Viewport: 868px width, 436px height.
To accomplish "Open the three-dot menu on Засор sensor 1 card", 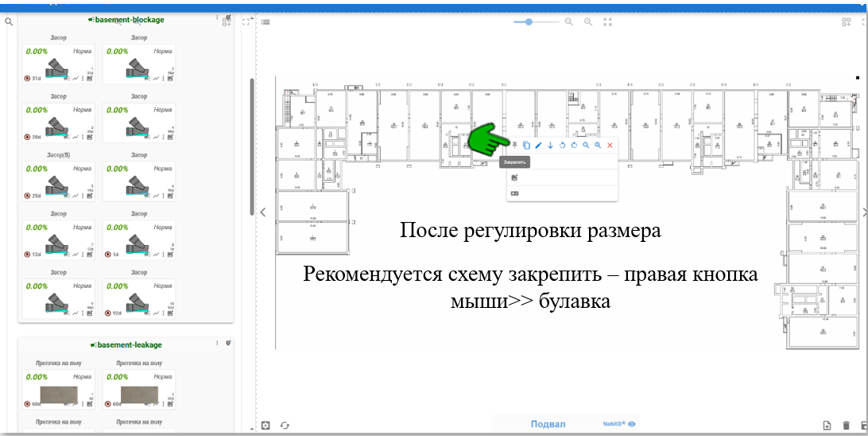I will [x=83, y=79].
